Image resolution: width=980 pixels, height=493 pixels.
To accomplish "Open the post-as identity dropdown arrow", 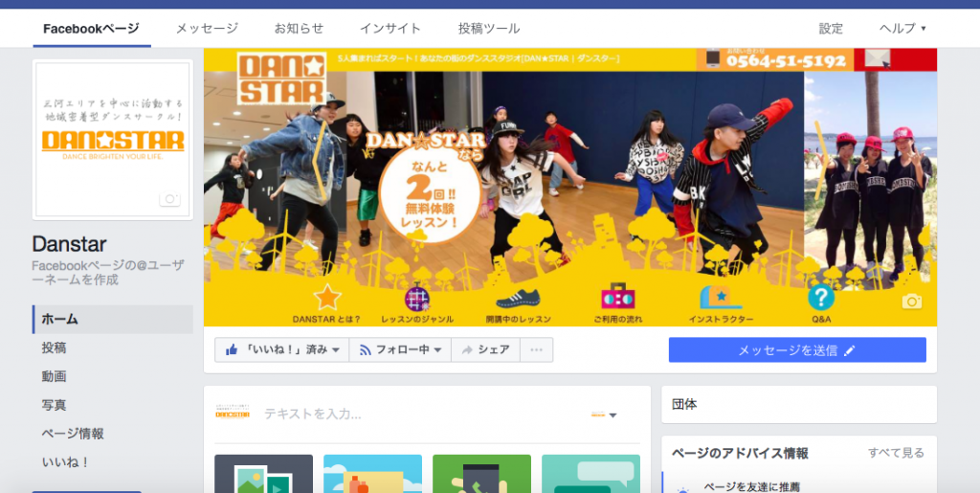I will (613, 415).
